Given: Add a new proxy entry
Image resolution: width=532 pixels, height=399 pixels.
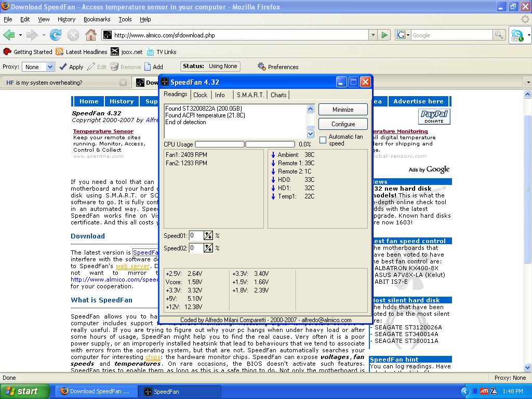Looking at the screenshot, I should click(x=154, y=67).
